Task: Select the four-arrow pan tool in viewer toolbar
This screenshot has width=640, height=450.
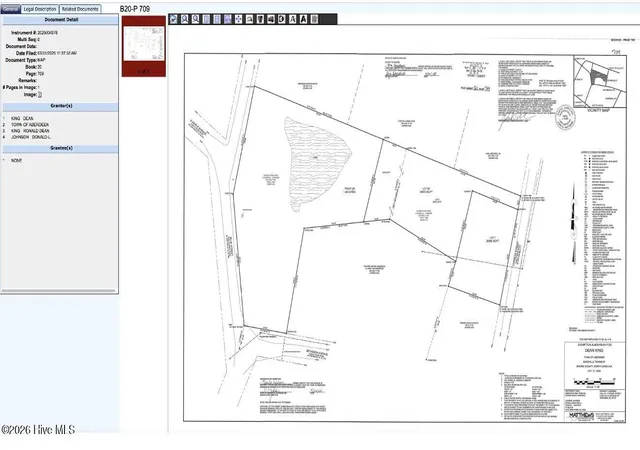Action: tap(238, 19)
